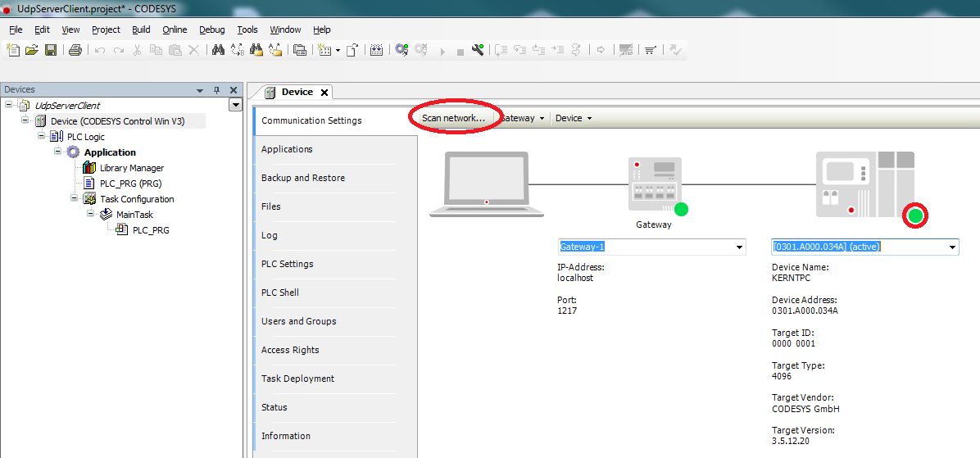Open the Users and Groups section
980x458 pixels.
point(298,321)
